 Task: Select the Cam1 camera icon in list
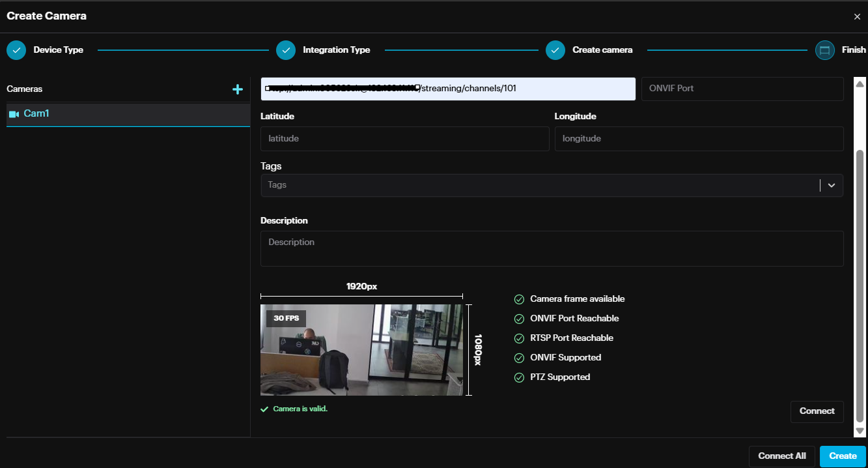pos(14,114)
